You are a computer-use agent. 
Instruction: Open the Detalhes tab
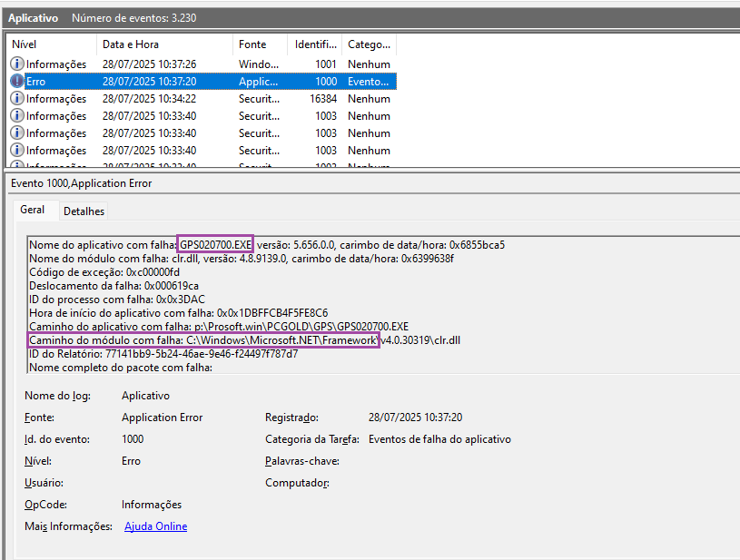(84, 211)
